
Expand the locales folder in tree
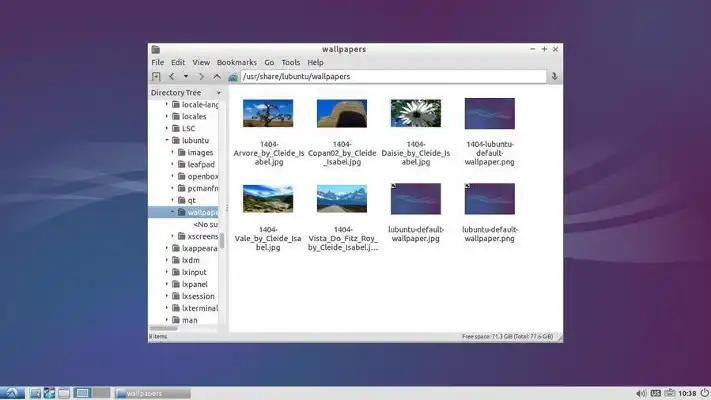[x=167, y=117]
